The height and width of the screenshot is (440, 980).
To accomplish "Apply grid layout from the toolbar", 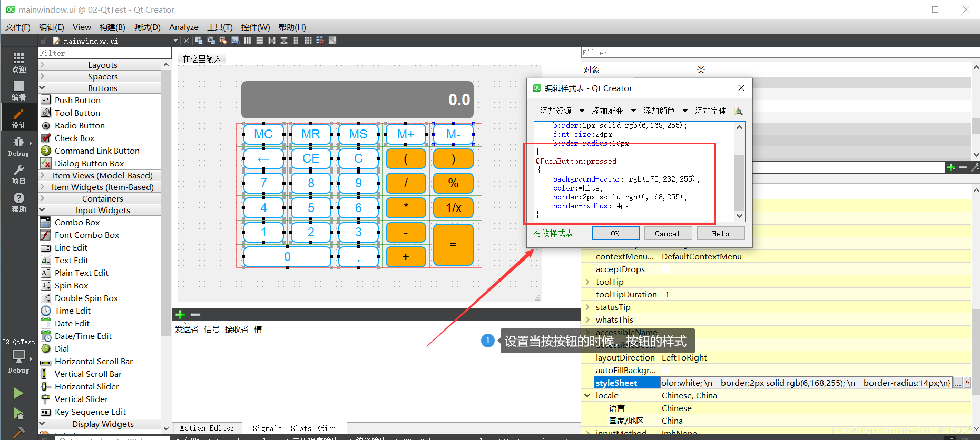I will point(308,41).
